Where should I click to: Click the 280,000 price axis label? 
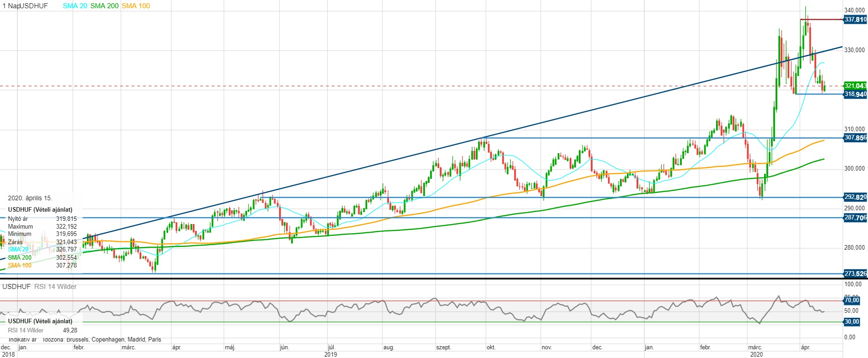[x=854, y=247]
